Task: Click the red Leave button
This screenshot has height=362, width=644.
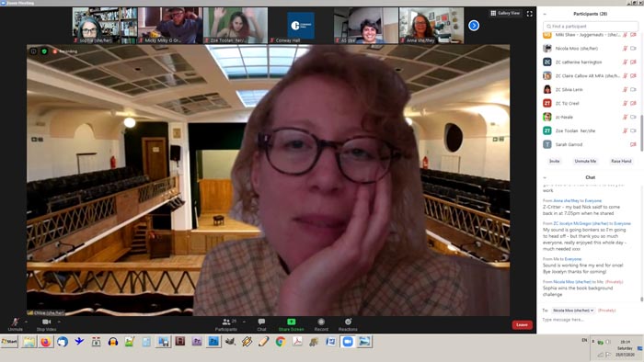Action: (x=522, y=324)
